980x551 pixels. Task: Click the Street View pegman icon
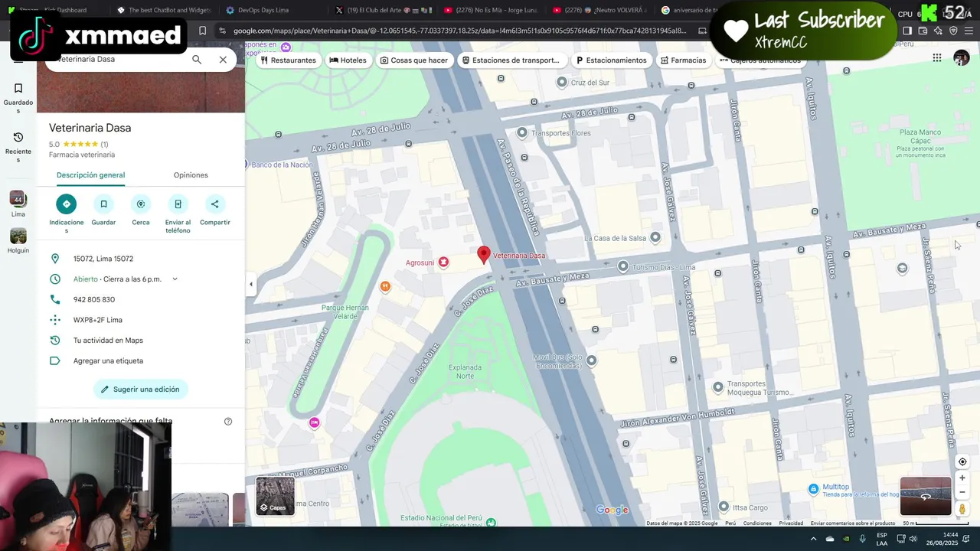click(x=962, y=509)
